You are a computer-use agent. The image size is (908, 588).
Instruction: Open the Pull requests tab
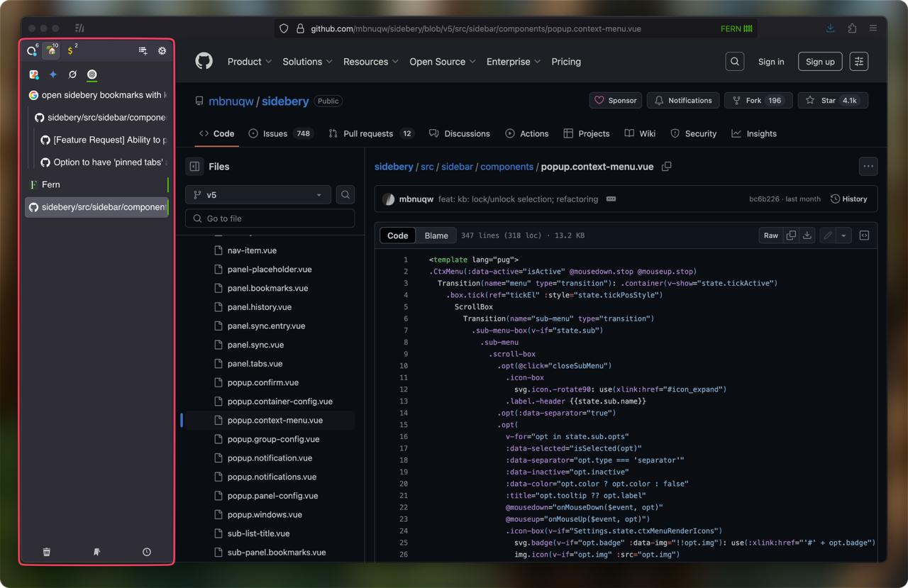(371, 133)
